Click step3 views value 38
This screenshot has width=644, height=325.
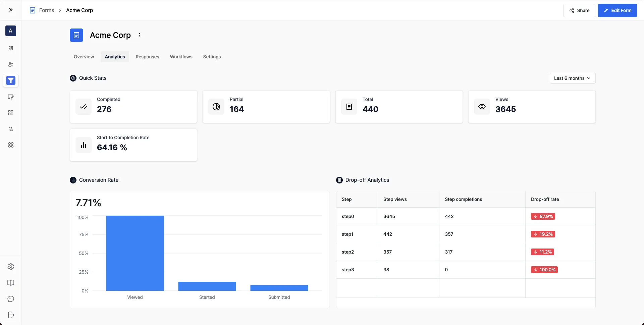pyautogui.click(x=386, y=270)
